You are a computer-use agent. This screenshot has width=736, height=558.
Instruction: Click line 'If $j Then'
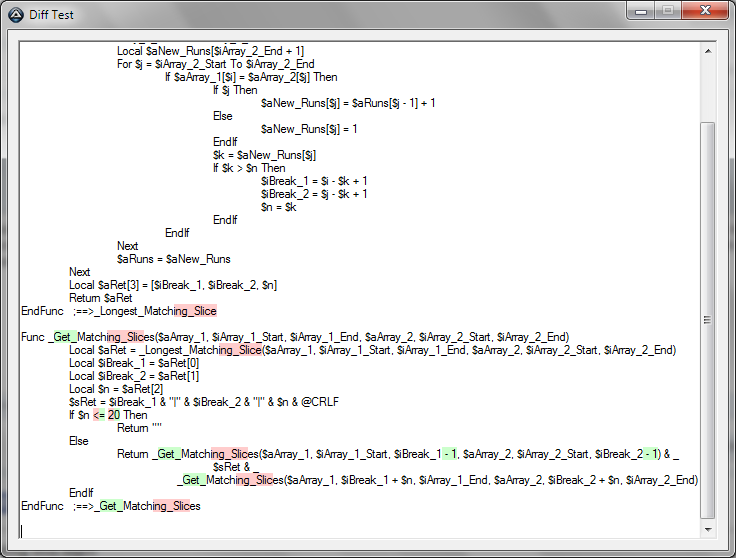click(x=235, y=90)
